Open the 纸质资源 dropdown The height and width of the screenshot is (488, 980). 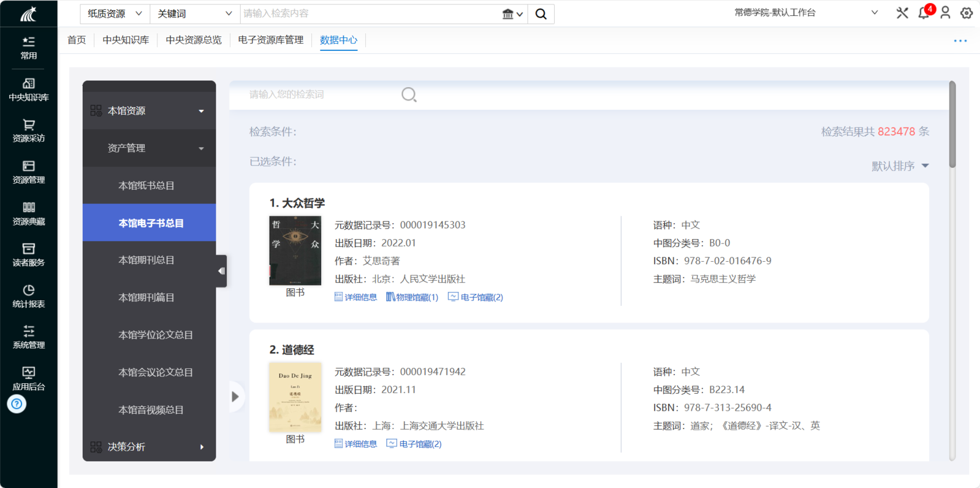pyautogui.click(x=115, y=13)
